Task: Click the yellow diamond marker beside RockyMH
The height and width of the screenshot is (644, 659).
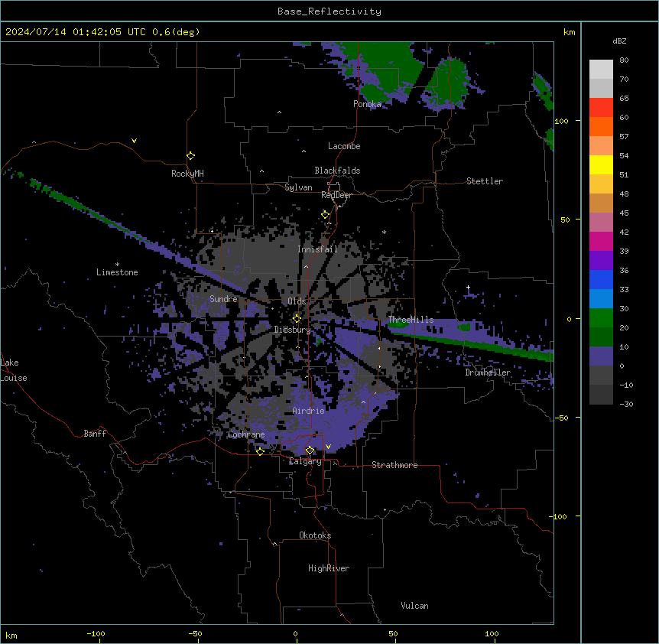Action: coord(190,156)
